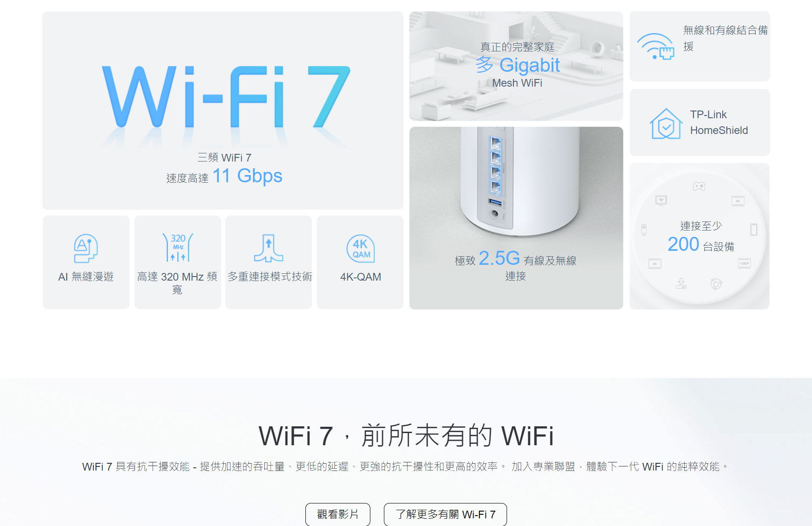Click the smartphone icon in devices circle

coord(754,230)
